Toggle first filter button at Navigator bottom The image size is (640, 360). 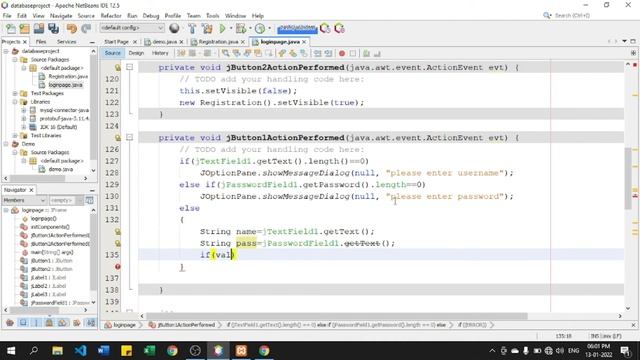tap(10, 323)
